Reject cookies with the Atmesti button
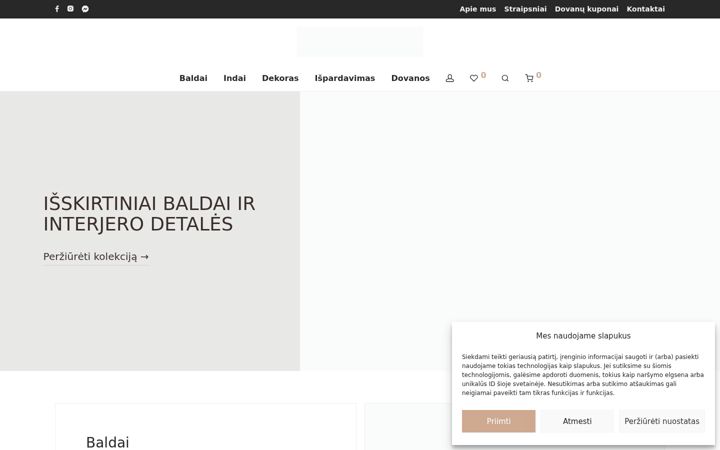720x450 pixels. [577, 421]
